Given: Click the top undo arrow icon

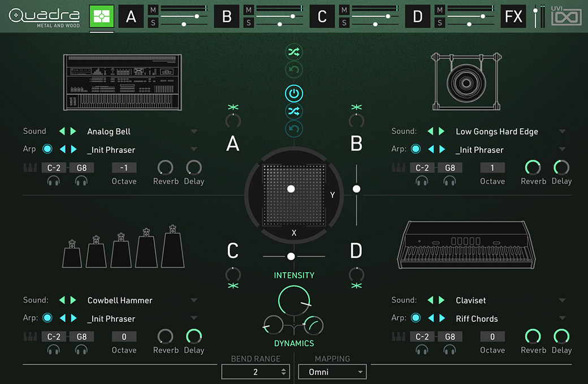Looking at the screenshot, I should 294,70.
